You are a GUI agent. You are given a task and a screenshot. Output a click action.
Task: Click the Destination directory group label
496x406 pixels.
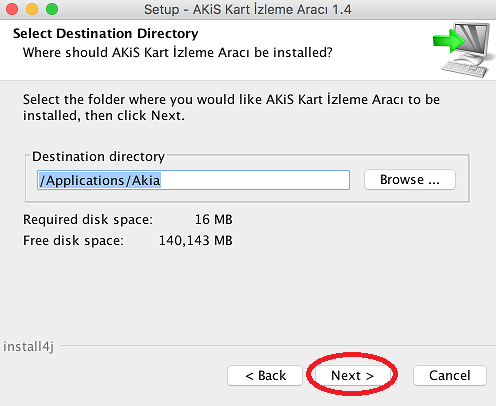click(x=98, y=156)
